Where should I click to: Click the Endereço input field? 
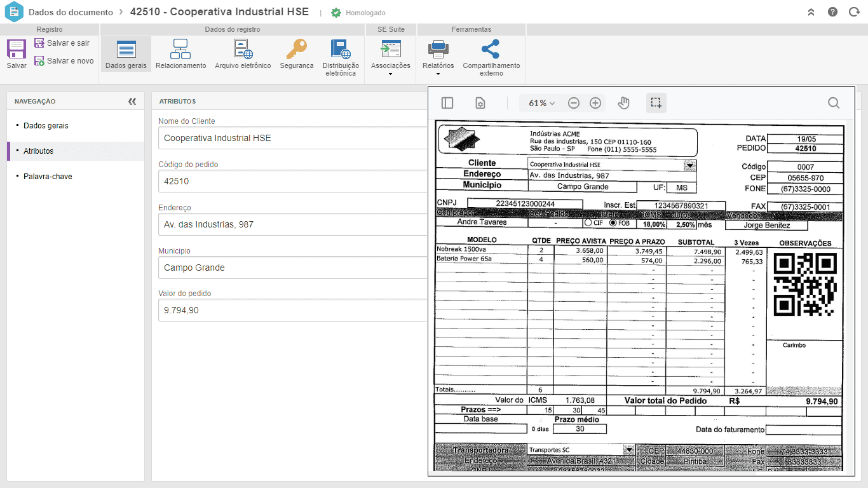[293, 224]
